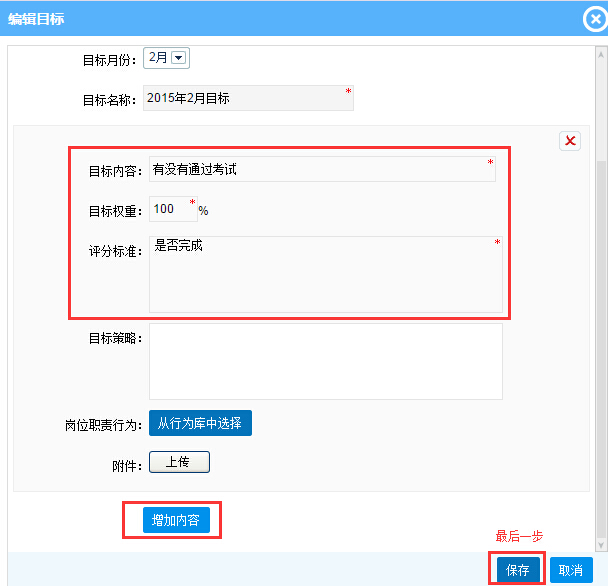Click the 目标月份 label

point(109,60)
